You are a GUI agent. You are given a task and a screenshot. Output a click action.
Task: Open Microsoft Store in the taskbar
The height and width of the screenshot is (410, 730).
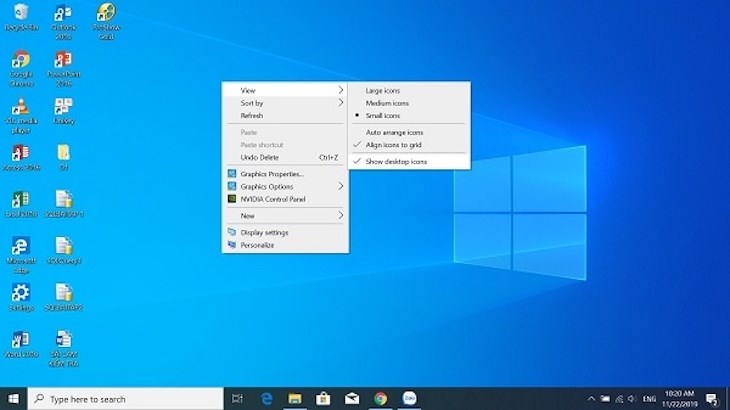point(323,398)
